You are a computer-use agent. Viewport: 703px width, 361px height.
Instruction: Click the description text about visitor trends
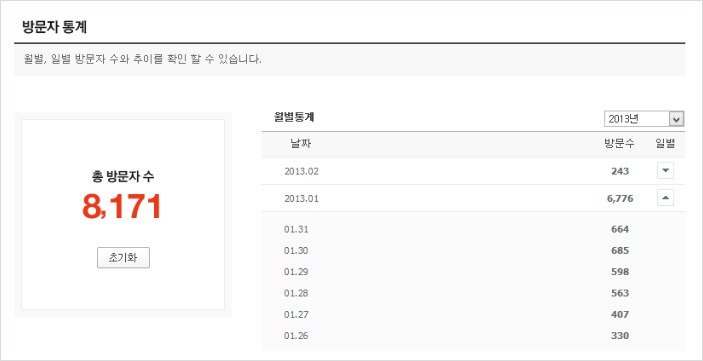(143, 59)
